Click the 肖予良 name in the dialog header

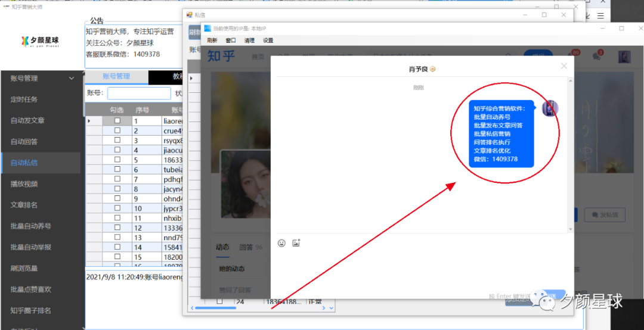(x=418, y=69)
